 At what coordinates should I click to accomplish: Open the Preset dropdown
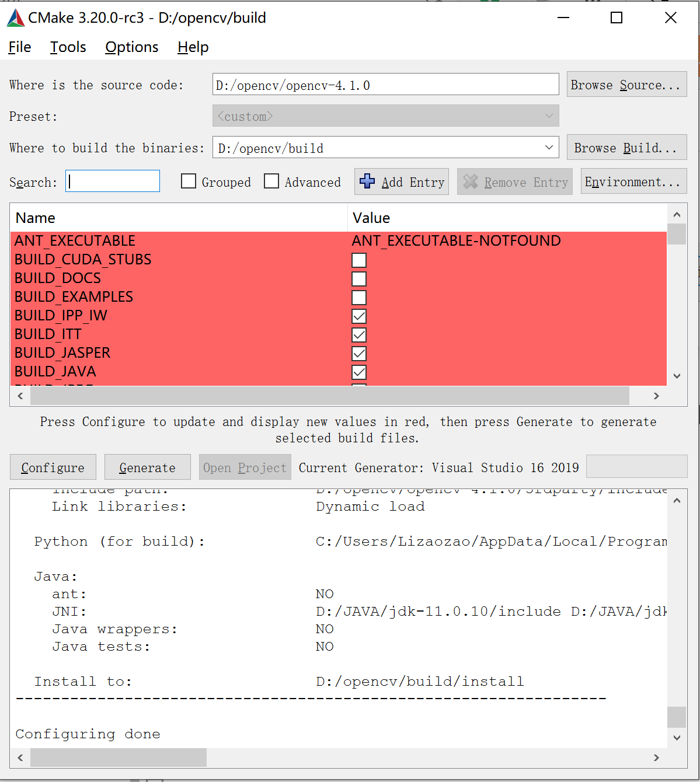(x=548, y=116)
